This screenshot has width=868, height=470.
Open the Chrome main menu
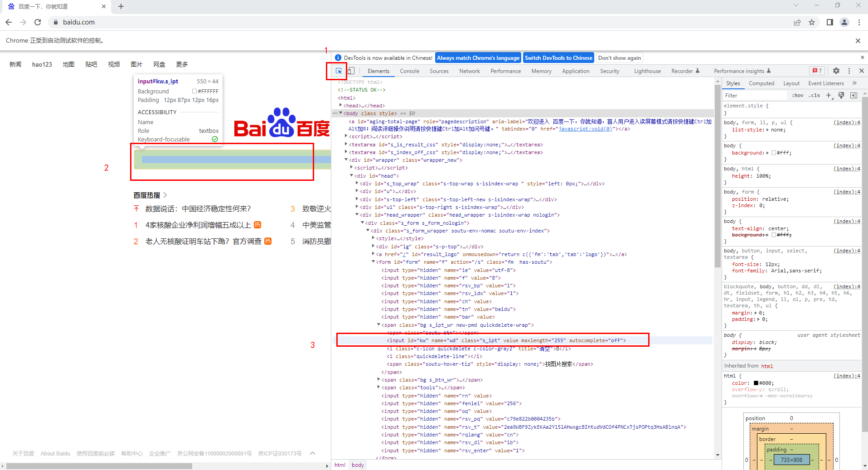coord(859,22)
